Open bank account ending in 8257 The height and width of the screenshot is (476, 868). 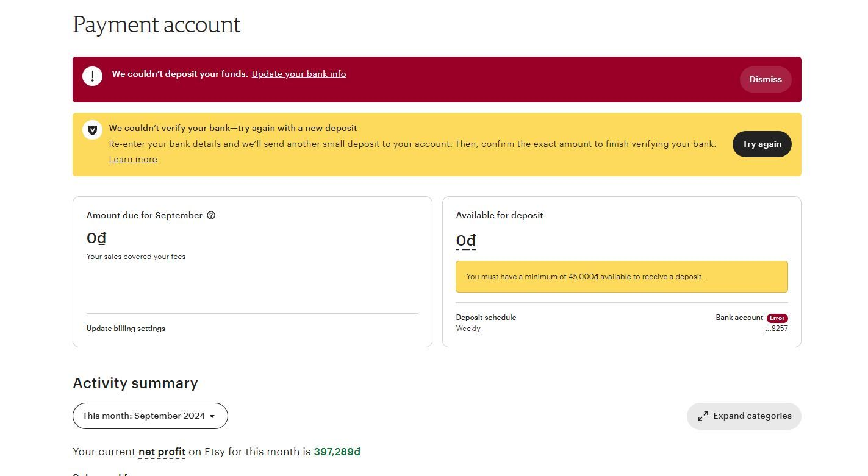(x=776, y=329)
